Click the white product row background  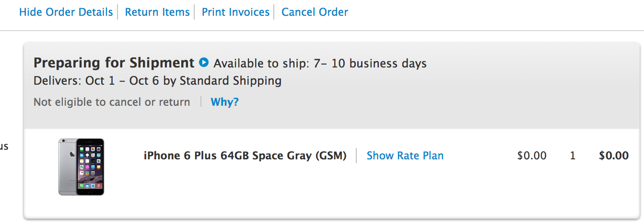[336, 196]
